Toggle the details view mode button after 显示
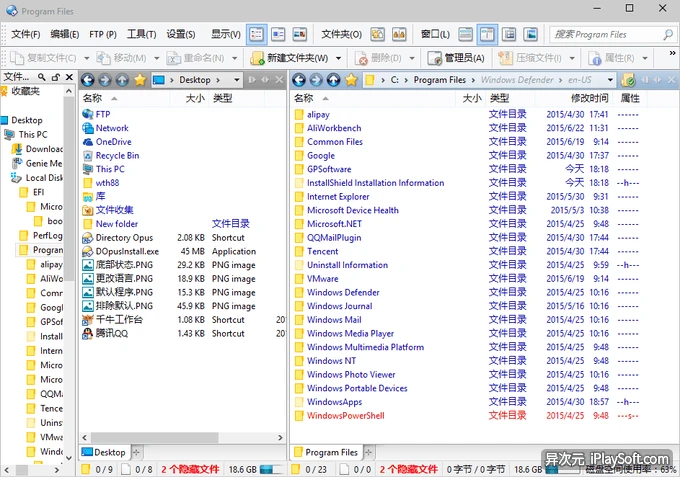The width and height of the screenshot is (680, 477). click(256, 34)
